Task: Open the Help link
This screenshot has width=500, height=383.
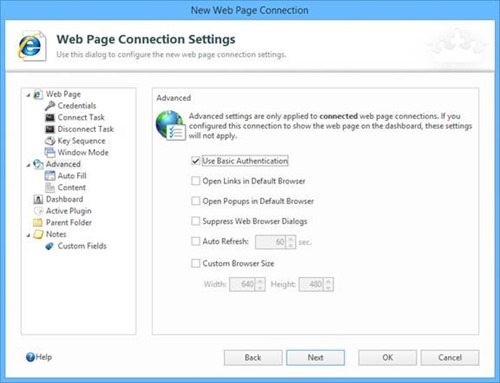Action: (44, 357)
